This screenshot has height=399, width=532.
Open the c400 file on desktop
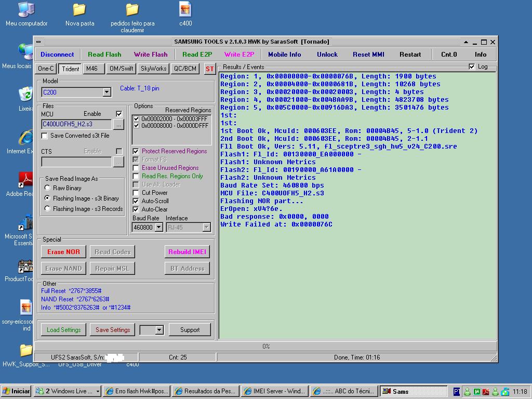pyautogui.click(x=185, y=14)
